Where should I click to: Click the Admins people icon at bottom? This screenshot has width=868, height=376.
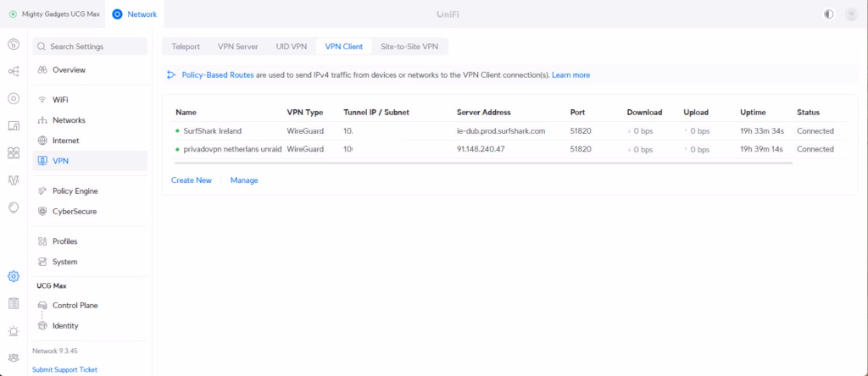pyautogui.click(x=14, y=357)
